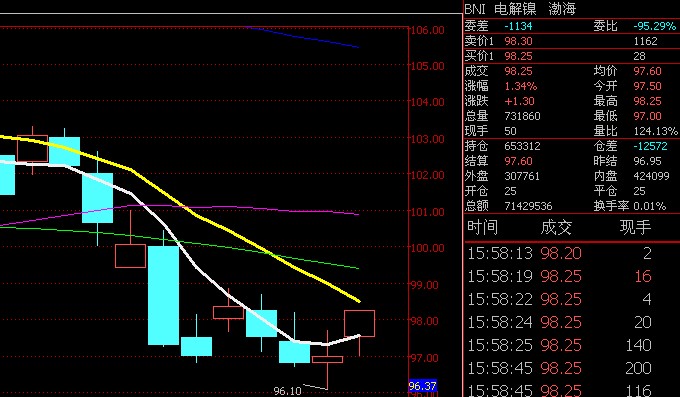This screenshot has width=680, height=397.
Task: Click the BNI 电解镍 渤海 title header
Action: point(520,9)
